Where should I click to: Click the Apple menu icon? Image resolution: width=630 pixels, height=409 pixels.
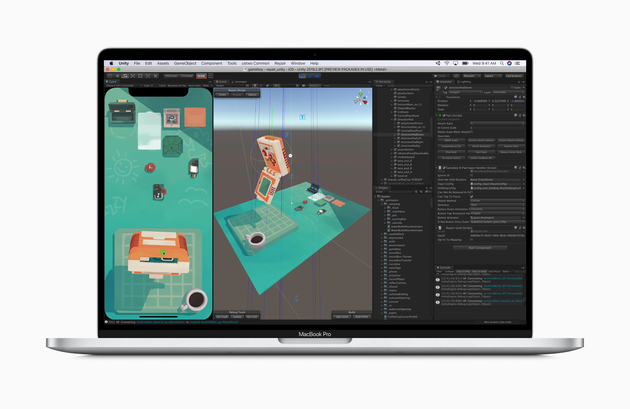109,62
